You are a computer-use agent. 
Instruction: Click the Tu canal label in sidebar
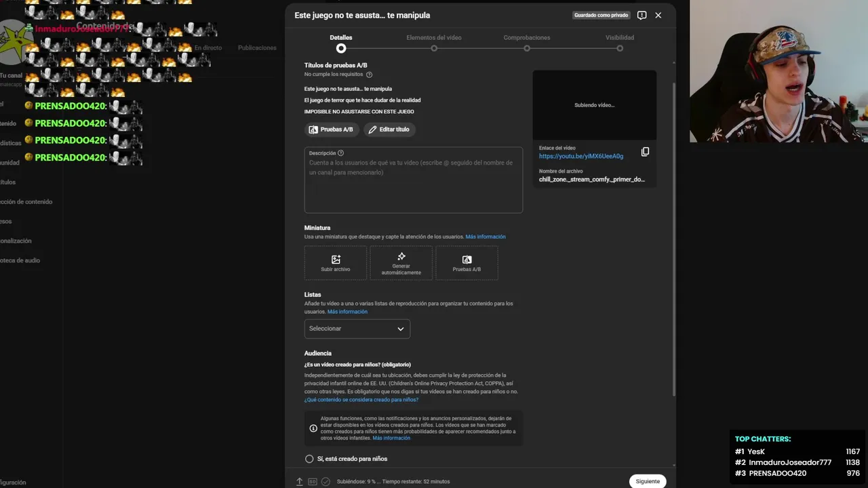point(11,76)
